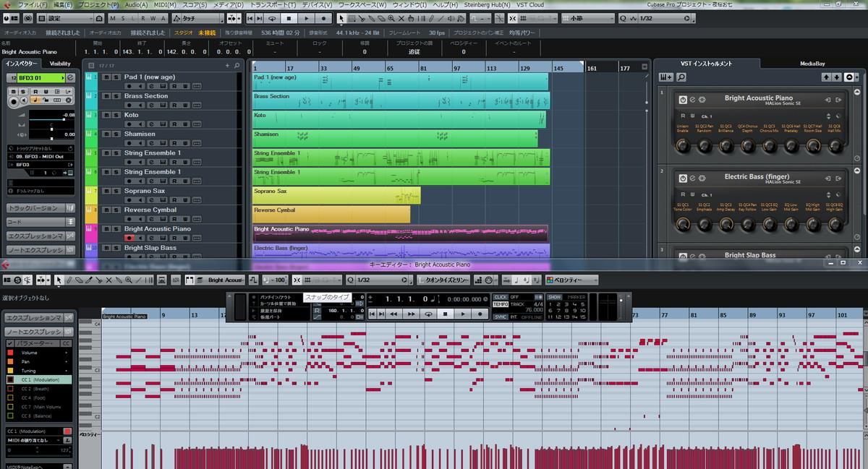Select the Bright Slap Bass track name
The width and height of the screenshot is (868, 469).
click(x=150, y=247)
